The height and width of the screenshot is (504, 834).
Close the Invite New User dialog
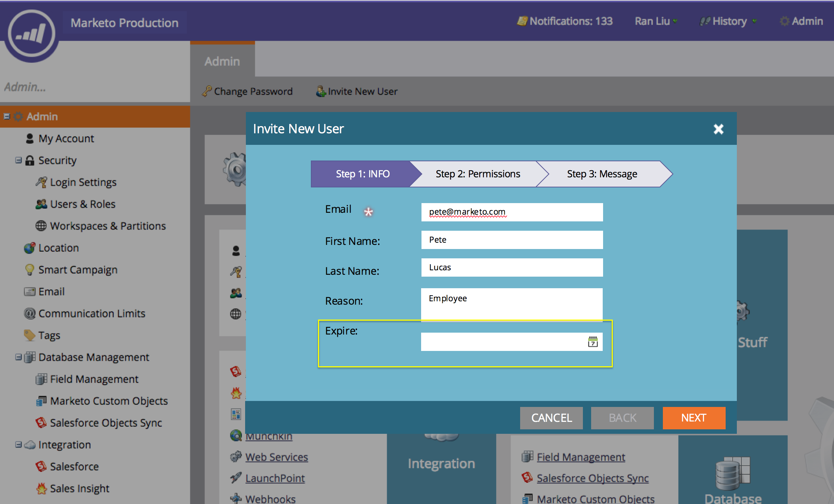718,129
